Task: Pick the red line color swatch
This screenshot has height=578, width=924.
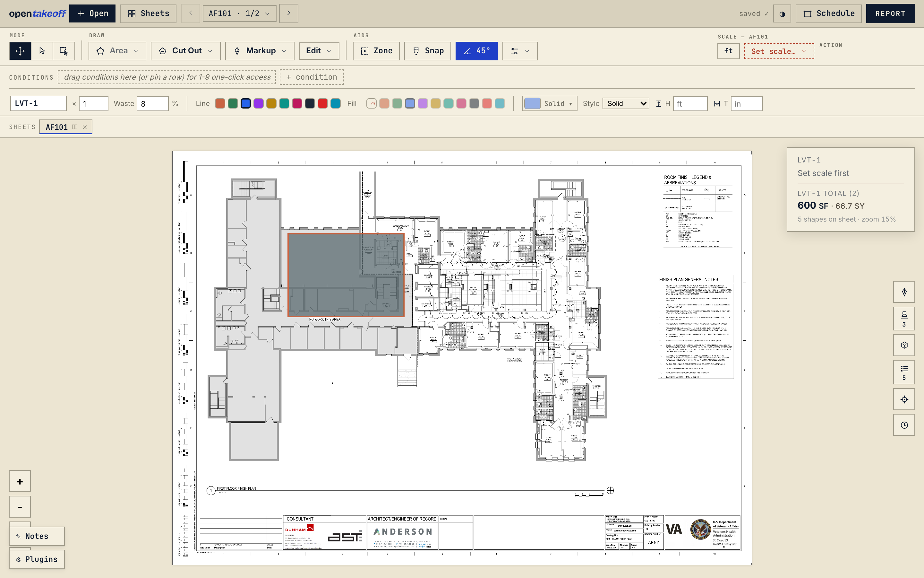Action: pyautogui.click(x=323, y=104)
